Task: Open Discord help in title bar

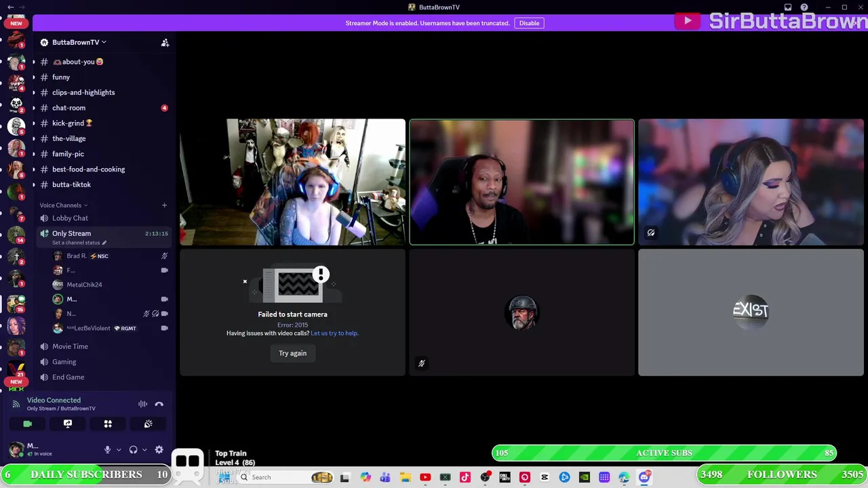Action: [x=804, y=7]
